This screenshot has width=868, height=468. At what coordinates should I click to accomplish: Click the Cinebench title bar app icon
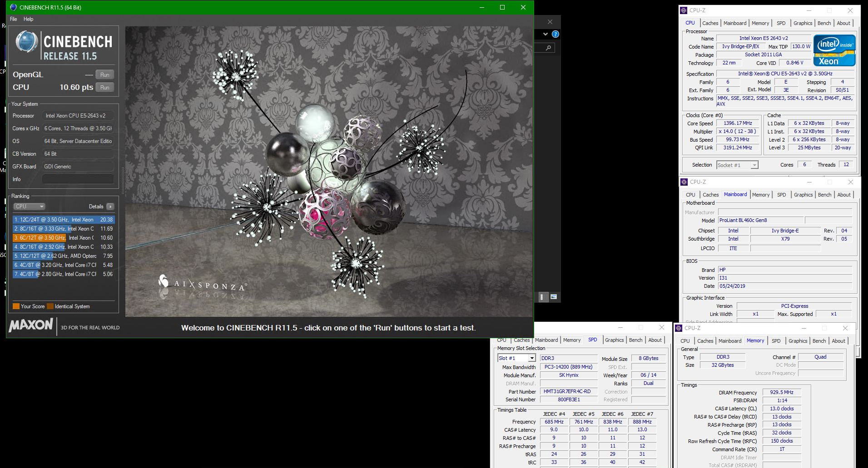pos(14,7)
